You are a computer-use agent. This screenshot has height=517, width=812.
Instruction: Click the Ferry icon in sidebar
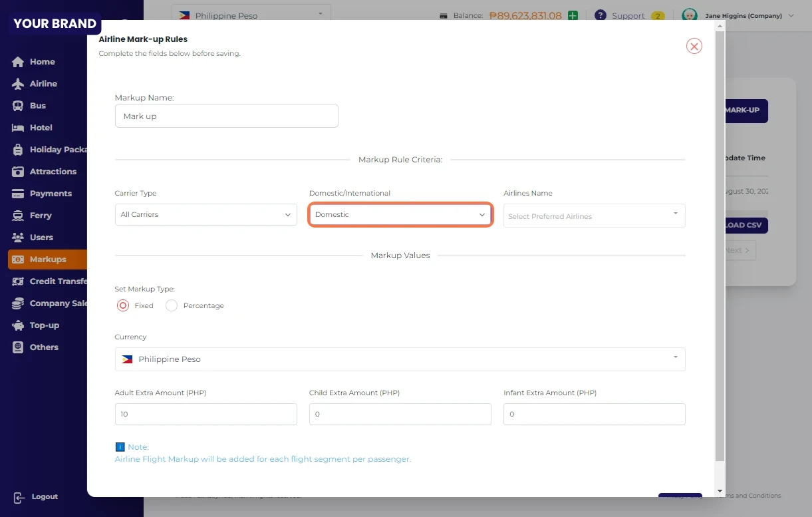point(18,216)
